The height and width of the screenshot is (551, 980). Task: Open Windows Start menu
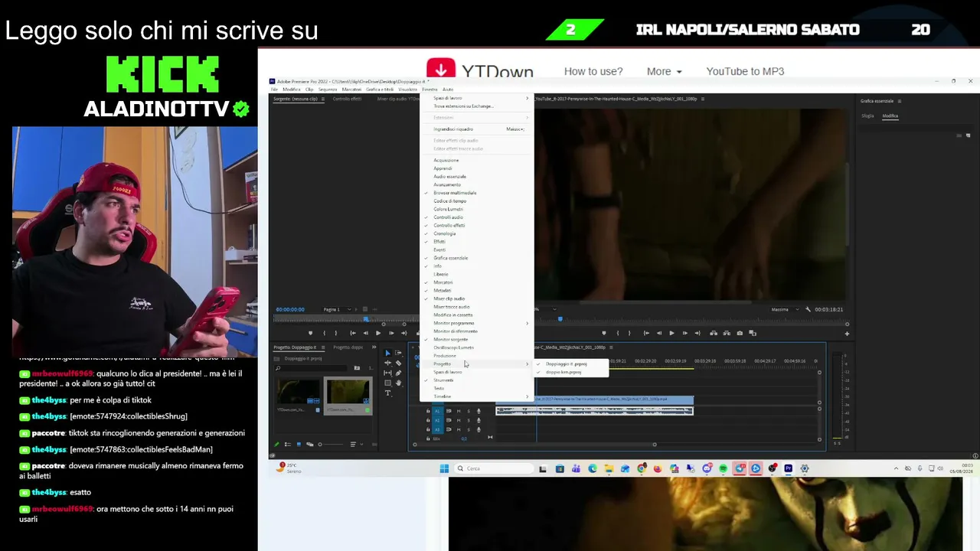(x=444, y=468)
